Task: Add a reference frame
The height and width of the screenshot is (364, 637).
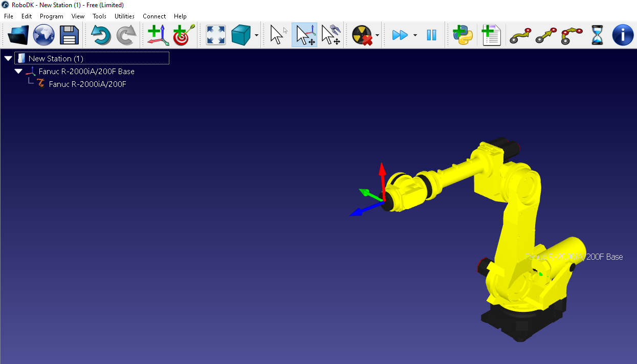Action: pyautogui.click(x=158, y=35)
